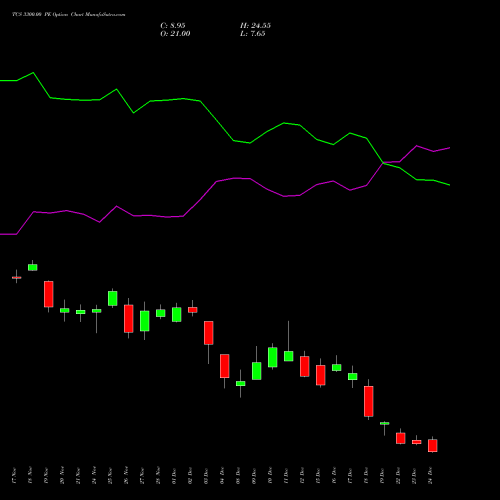
Task: Select the "01 Dec" date label
Action: [174, 476]
